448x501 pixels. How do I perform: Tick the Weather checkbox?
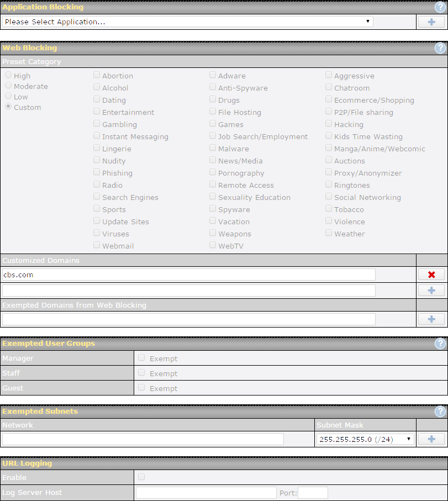click(329, 233)
